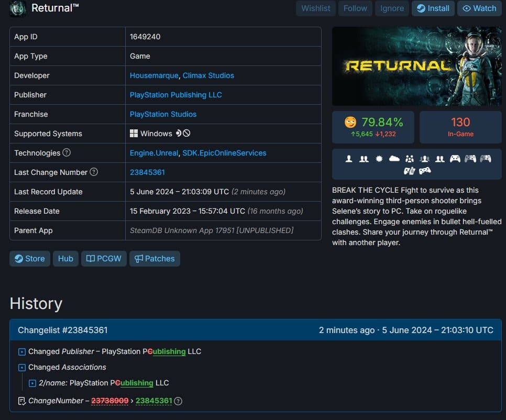Click Last Record Update value 5 June 2024
This screenshot has width=506, height=420.
tap(179, 192)
